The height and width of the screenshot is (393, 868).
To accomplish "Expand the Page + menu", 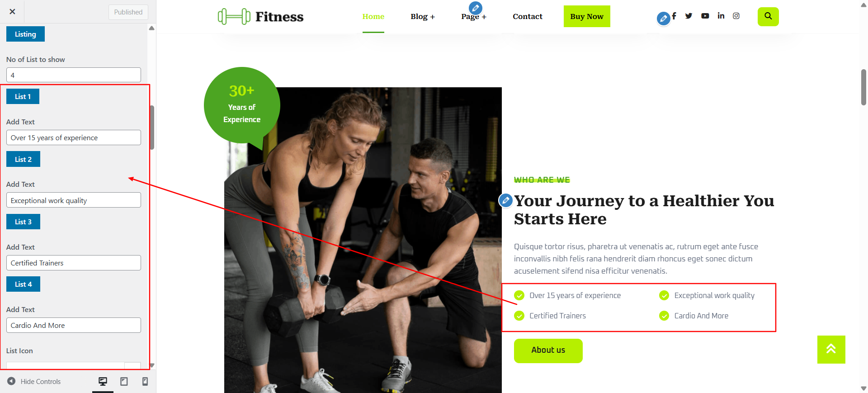I will (x=473, y=17).
